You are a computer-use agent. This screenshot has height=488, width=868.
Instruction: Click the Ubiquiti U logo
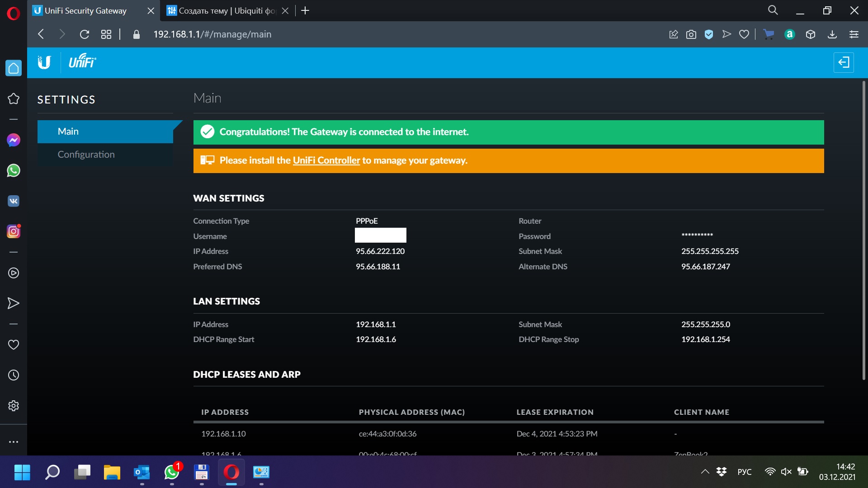tap(44, 62)
